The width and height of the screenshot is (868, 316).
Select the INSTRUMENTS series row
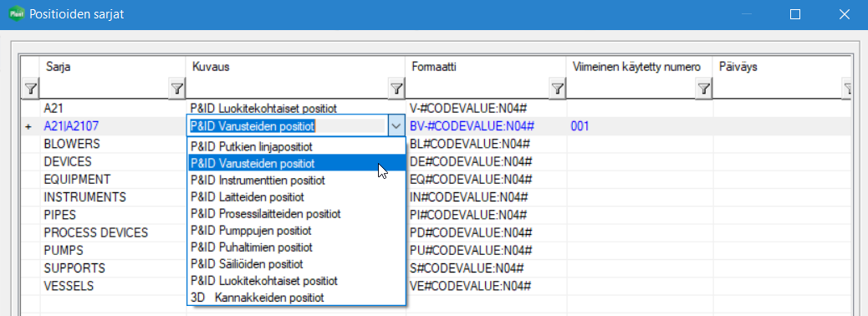(113, 197)
